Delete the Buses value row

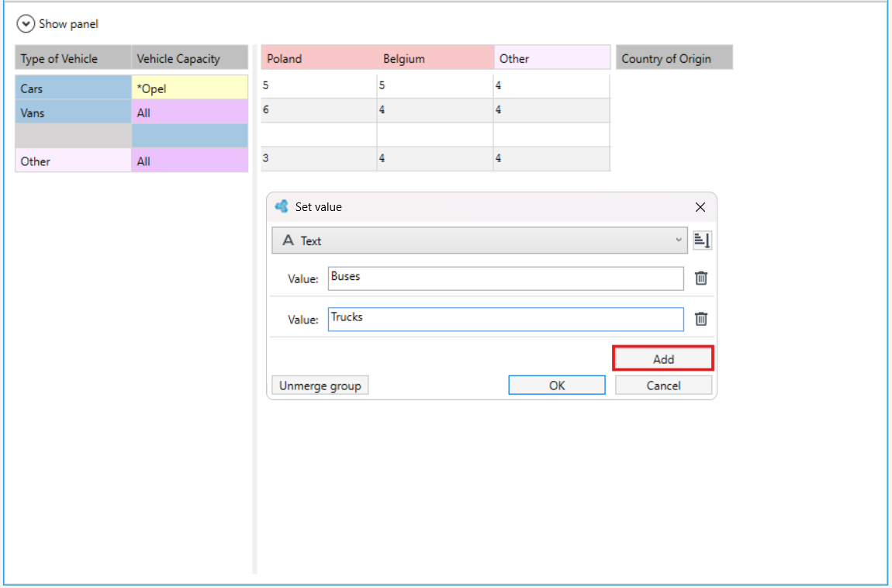point(701,278)
